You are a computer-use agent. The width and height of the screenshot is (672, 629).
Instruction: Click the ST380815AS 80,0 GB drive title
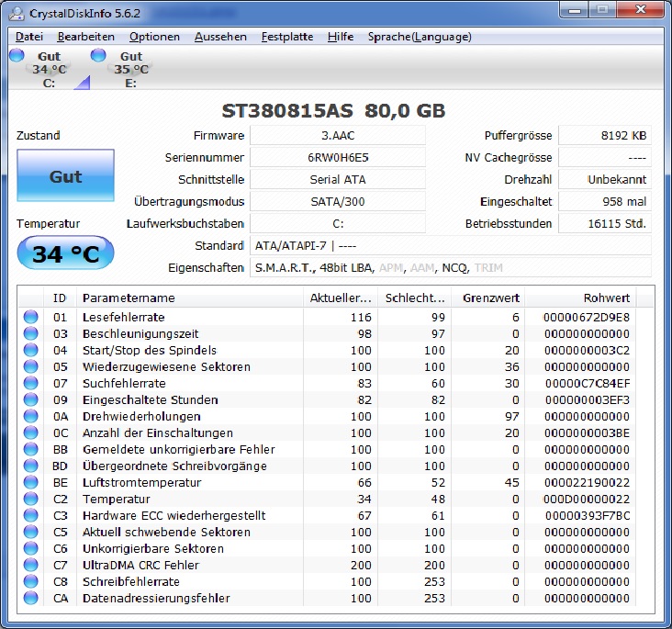coord(333,111)
